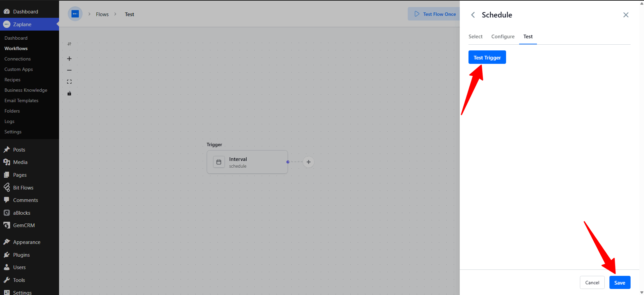Zoom in on the canvas with plus
The height and width of the screenshot is (295, 644).
pos(69,59)
